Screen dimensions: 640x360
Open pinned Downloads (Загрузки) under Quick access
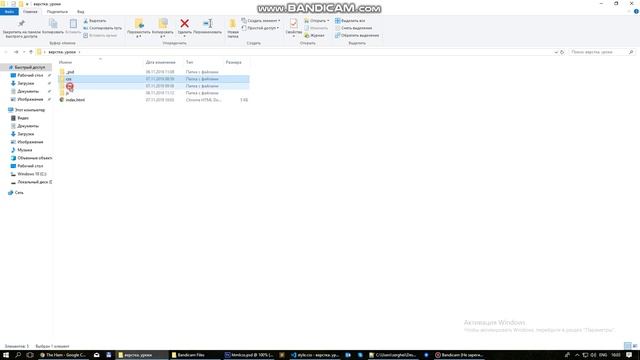pos(26,83)
